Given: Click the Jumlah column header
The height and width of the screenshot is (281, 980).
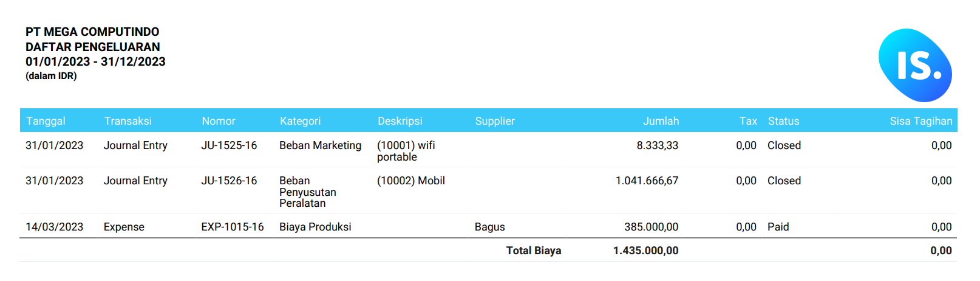Looking at the screenshot, I should click(x=661, y=121).
